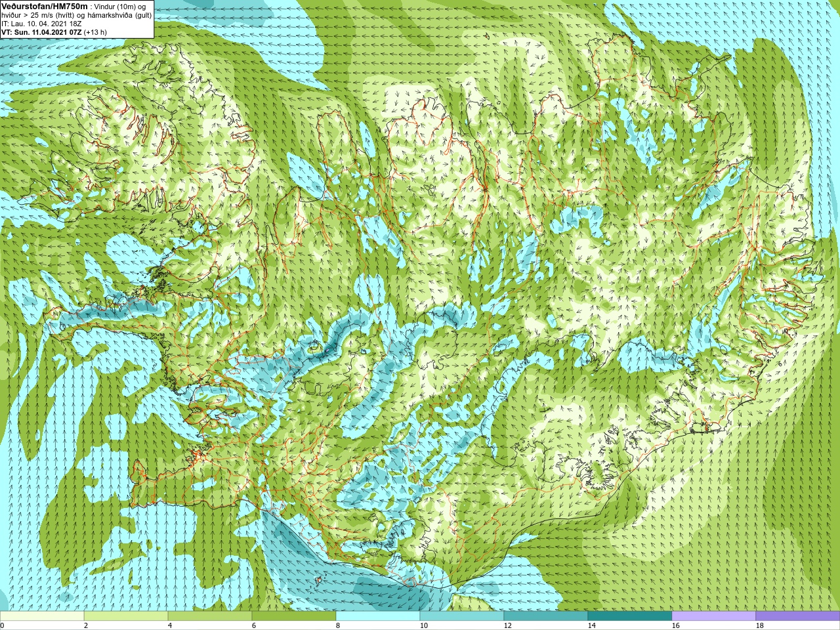
Task: Click the legend scale label "0"
Action: [2, 625]
